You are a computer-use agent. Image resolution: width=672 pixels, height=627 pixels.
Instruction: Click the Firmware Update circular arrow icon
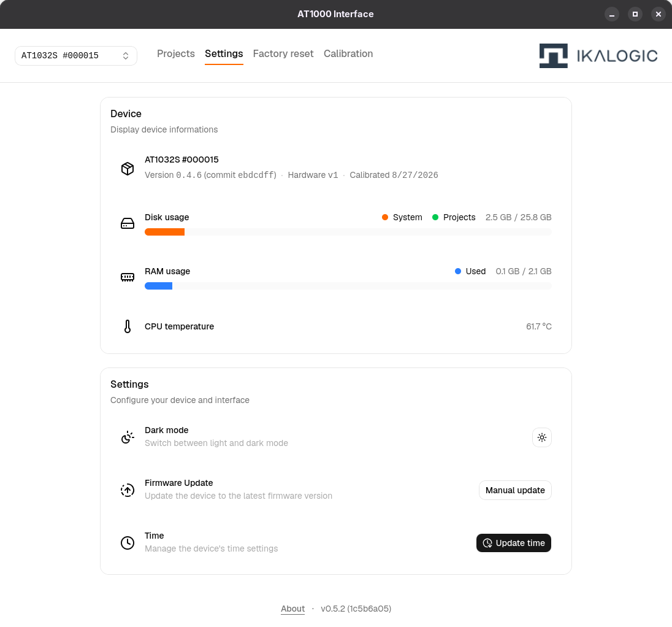128,490
